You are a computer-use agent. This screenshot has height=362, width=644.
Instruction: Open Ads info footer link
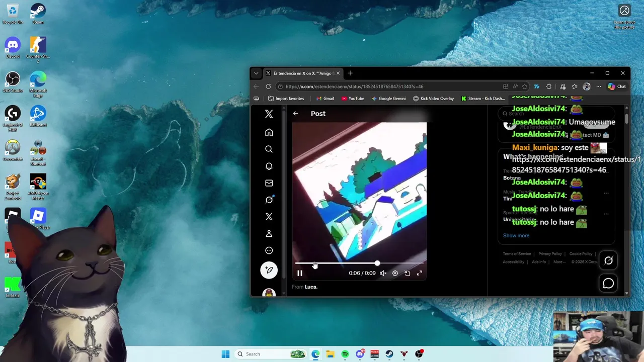[x=539, y=262]
